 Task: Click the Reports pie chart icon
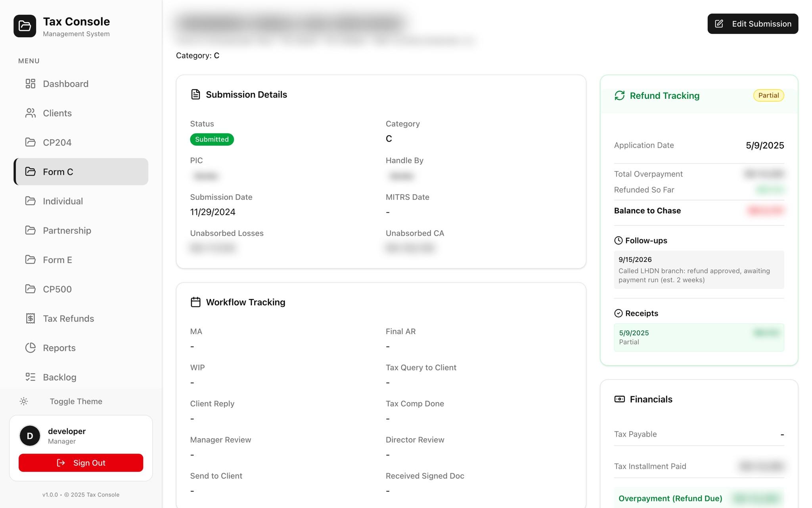(31, 348)
